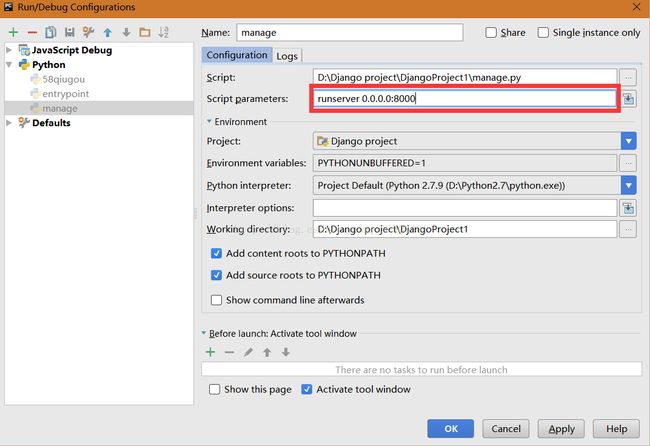Toggle the Share checkbox
The height and width of the screenshot is (446, 650).
pos(491,32)
